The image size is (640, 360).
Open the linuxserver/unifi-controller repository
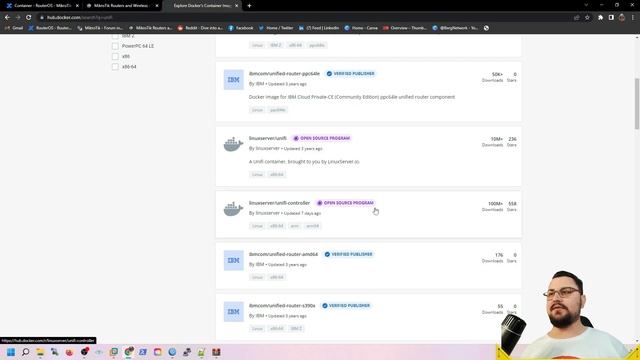(x=279, y=203)
